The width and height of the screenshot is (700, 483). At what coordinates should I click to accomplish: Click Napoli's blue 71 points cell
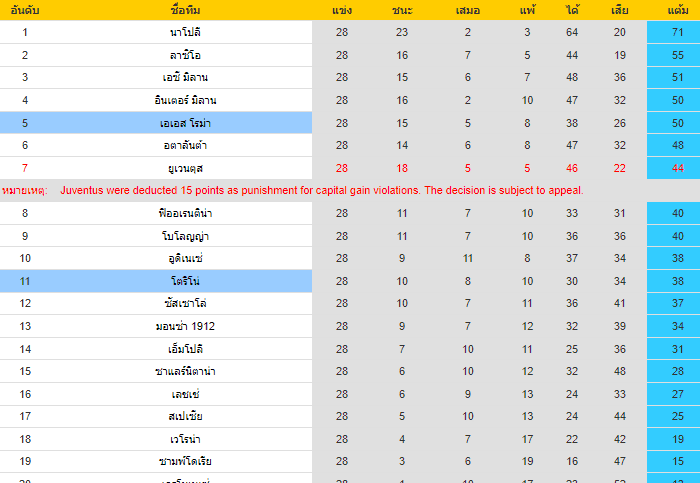click(x=676, y=32)
